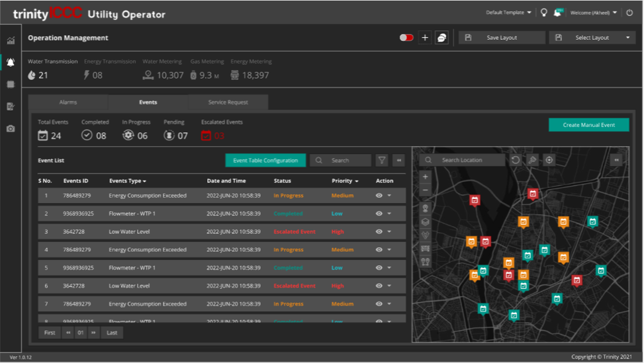The height and width of the screenshot is (363, 644).
Task: Open notifications bell in top header
Action: [557, 13]
